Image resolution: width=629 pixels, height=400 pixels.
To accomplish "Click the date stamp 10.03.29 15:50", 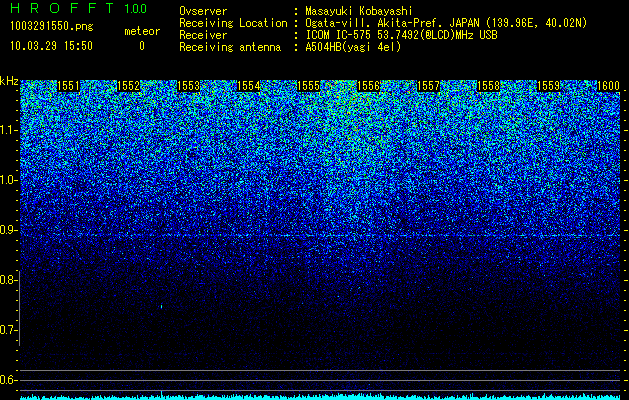I will click(52, 46).
